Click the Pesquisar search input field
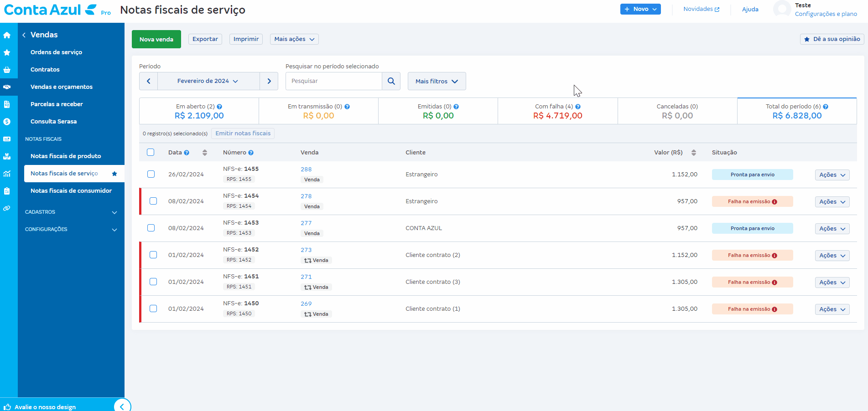868x411 pixels. coord(334,81)
